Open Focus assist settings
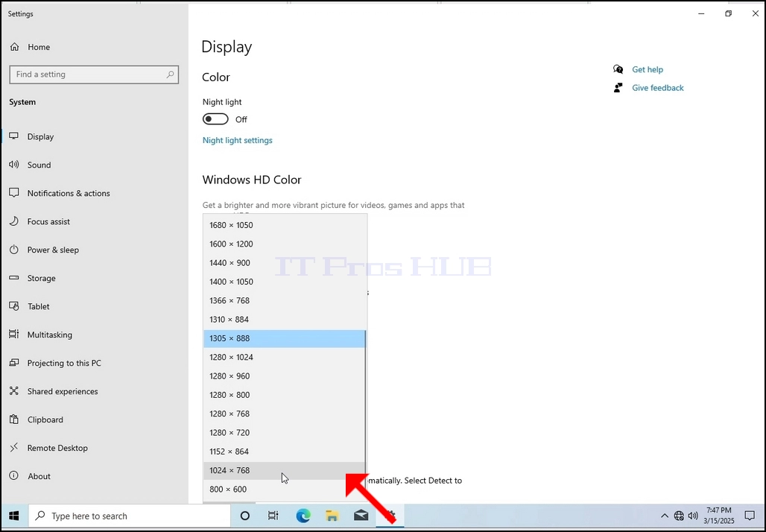766x532 pixels. [48, 222]
